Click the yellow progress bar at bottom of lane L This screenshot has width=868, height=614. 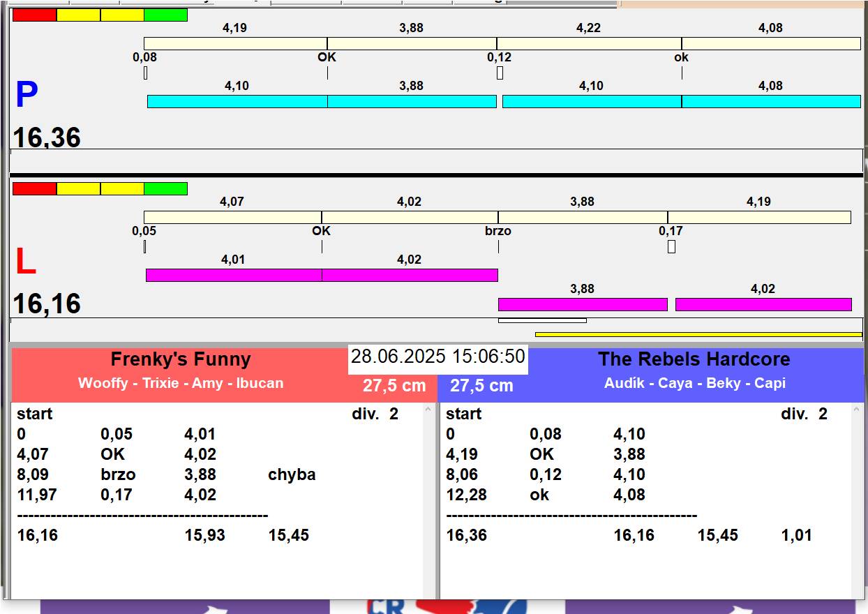(x=698, y=334)
